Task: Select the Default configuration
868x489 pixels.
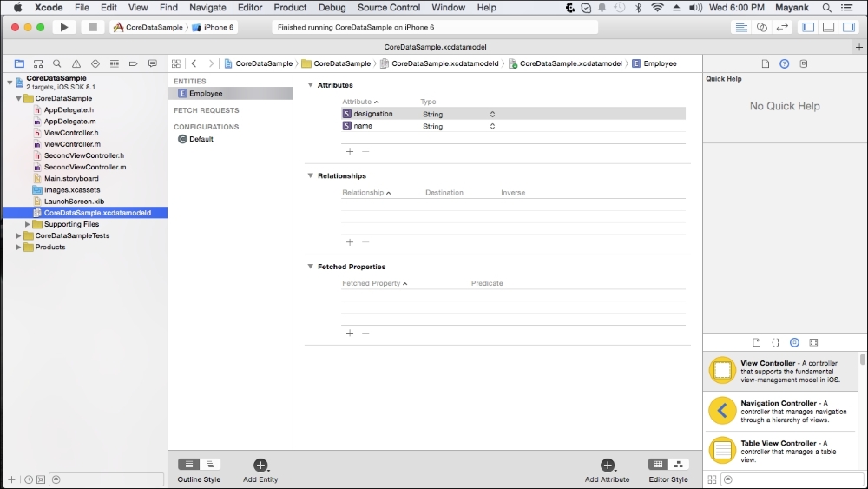Action: click(201, 139)
